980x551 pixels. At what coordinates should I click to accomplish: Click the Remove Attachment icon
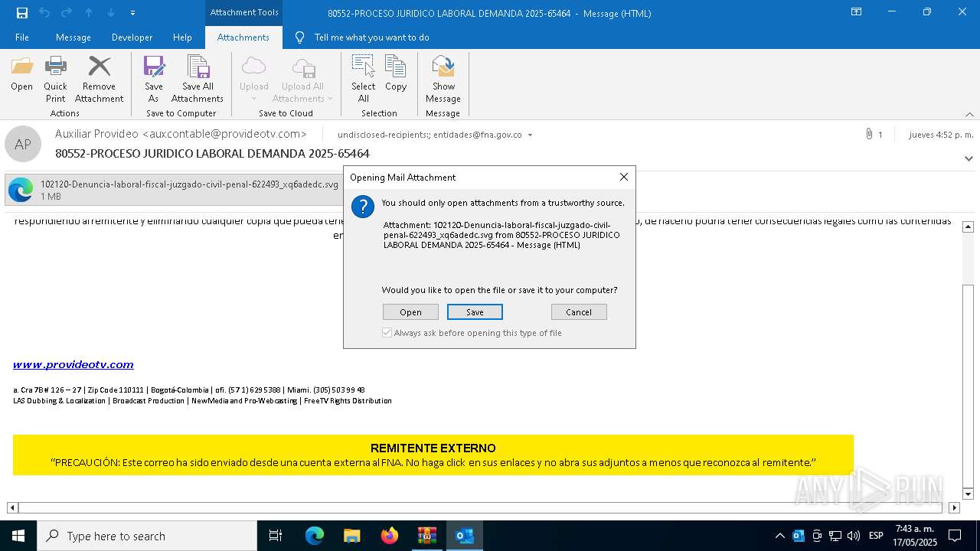(99, 79)
